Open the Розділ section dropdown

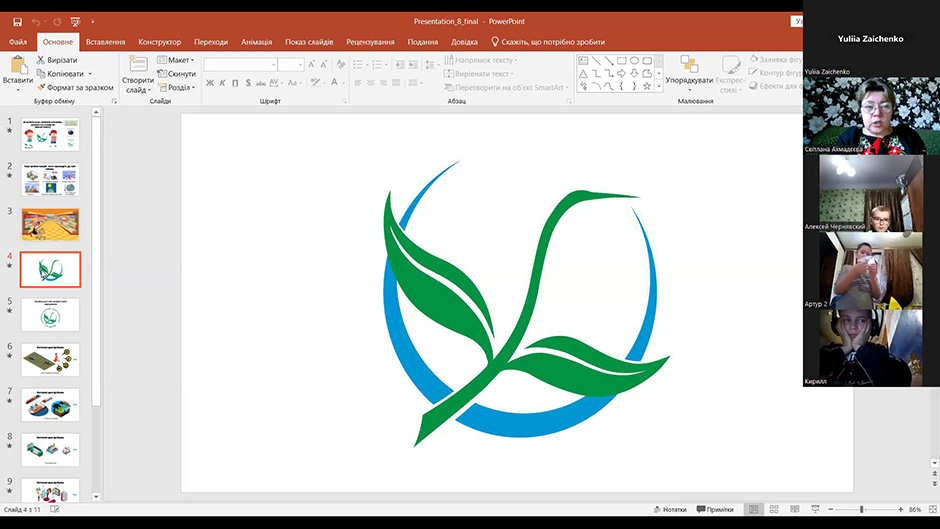[177, 88]
